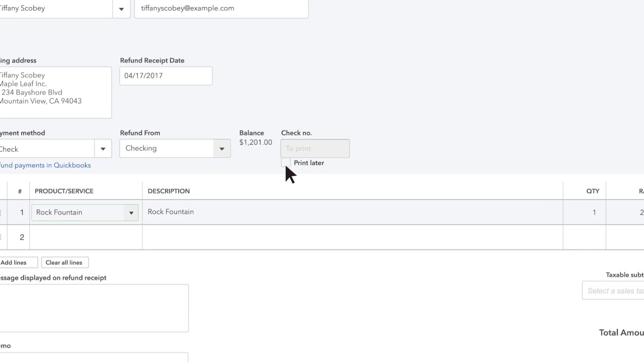Click the Refund Receipt Date field

[x=166, y=75]
